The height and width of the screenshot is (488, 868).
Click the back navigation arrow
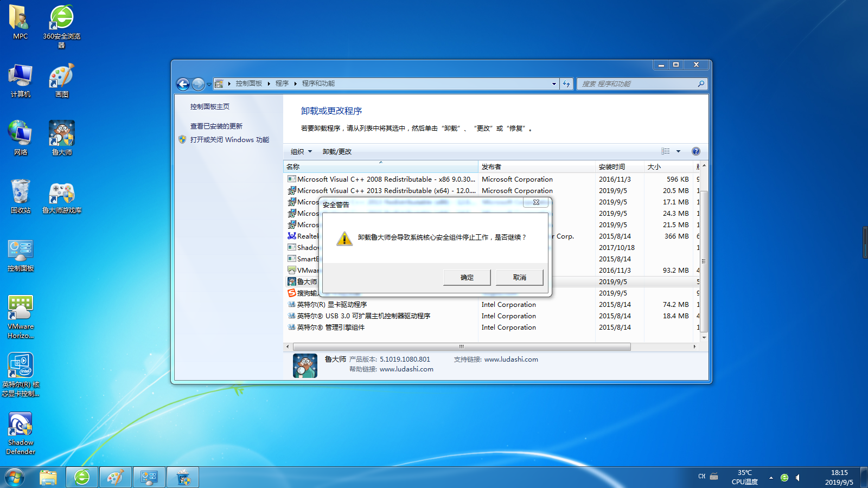pyautogui.click(x=183, y=84)
